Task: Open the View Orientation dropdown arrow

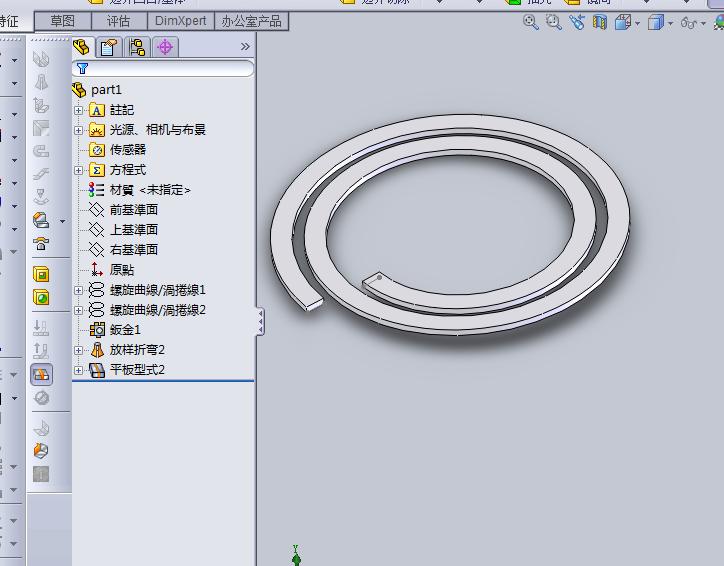Action: 637,23
